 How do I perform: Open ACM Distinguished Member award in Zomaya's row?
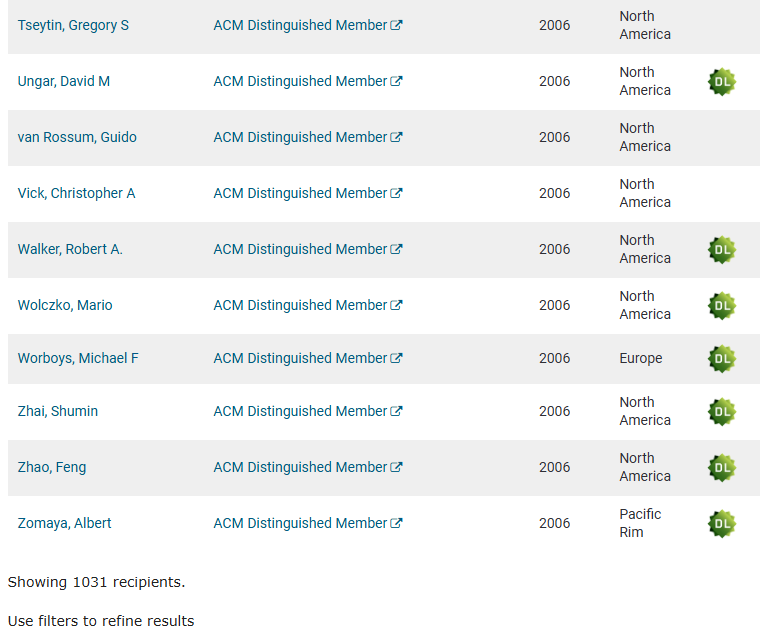[x=300, y=523]
